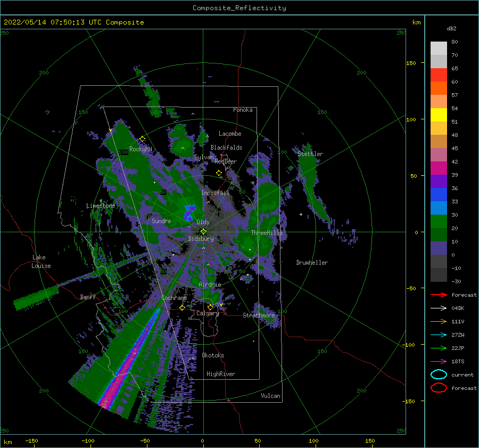Viewport: 479px width, 448px height.
Task: Click the Blackfalds town label
Action: [226, 148]
